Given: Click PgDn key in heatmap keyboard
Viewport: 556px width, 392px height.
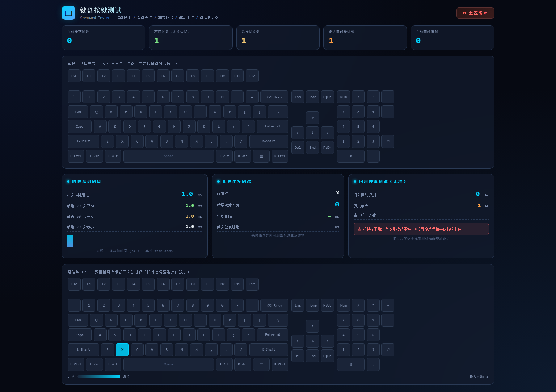Looking at the screenshot, I should click(327, 356).
